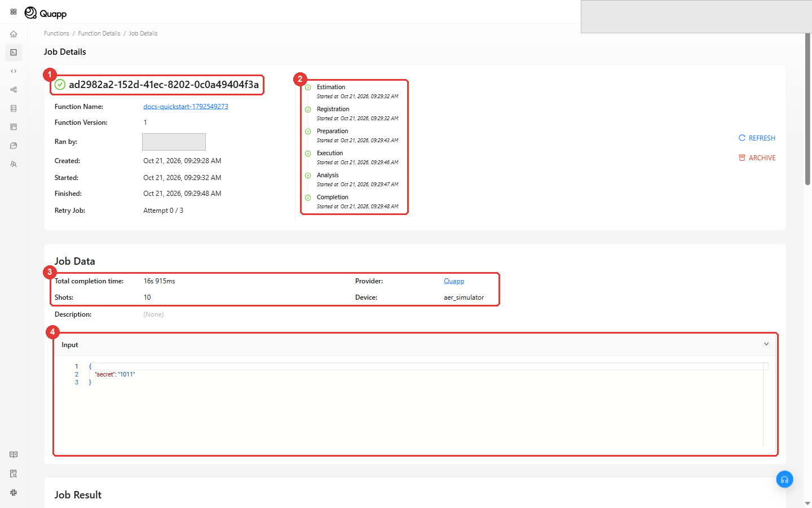Click the Execution stage check icon
This screenshot has width=812, height=508.
[x=308, y=154]
